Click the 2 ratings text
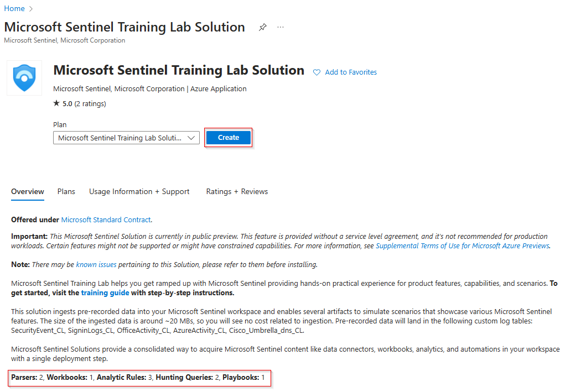 (91, 103)
